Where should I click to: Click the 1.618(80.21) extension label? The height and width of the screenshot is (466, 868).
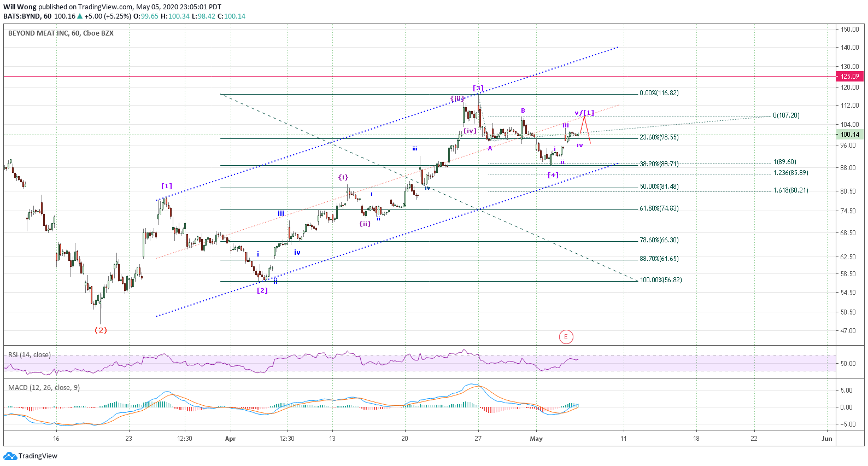tap(790, 190)
